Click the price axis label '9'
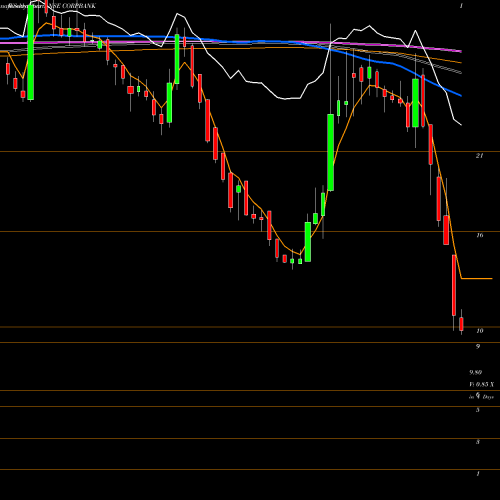Viewport: 500px width, 500px height. [x=478, y=346]
